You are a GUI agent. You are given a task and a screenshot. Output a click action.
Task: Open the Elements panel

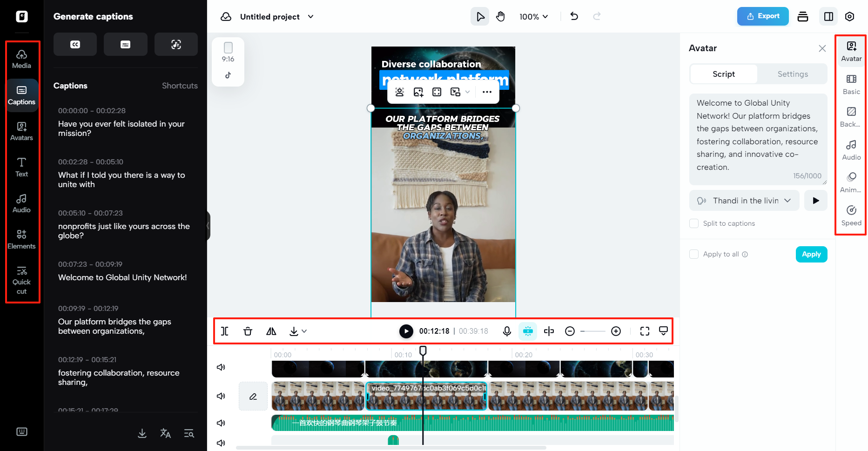pyautogui.click(x=21, y=240)
